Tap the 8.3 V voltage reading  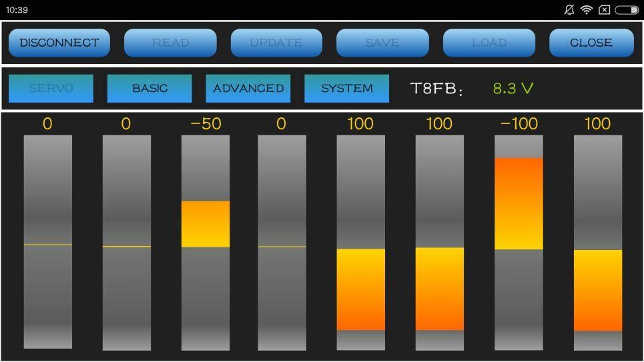tap(513, 88)
